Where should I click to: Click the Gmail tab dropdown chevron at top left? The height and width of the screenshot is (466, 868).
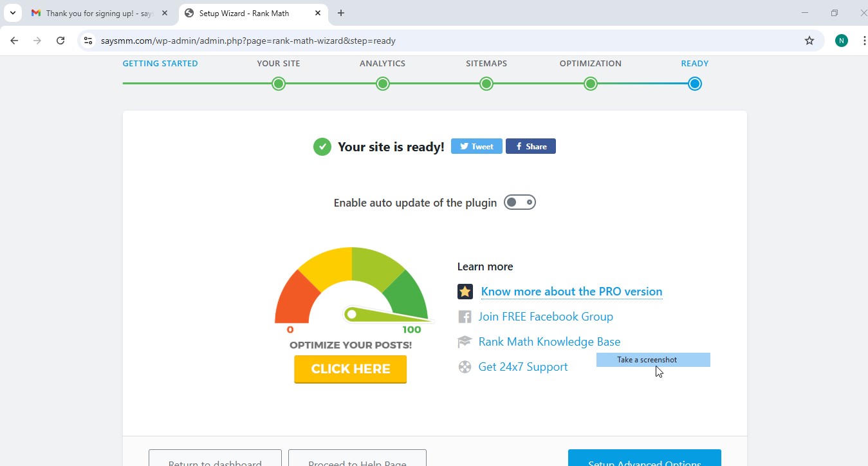tap(12, 12)
